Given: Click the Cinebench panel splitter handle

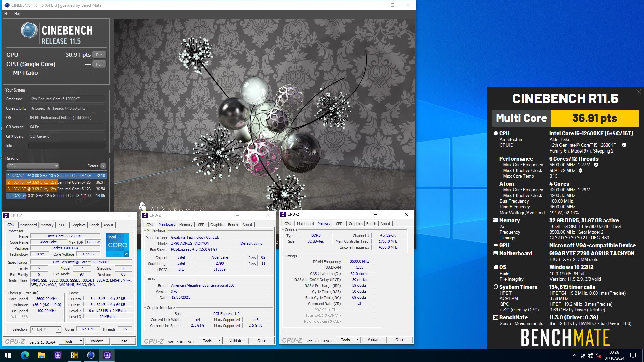Looking at the screenshot, I should (x=112, y=132).
